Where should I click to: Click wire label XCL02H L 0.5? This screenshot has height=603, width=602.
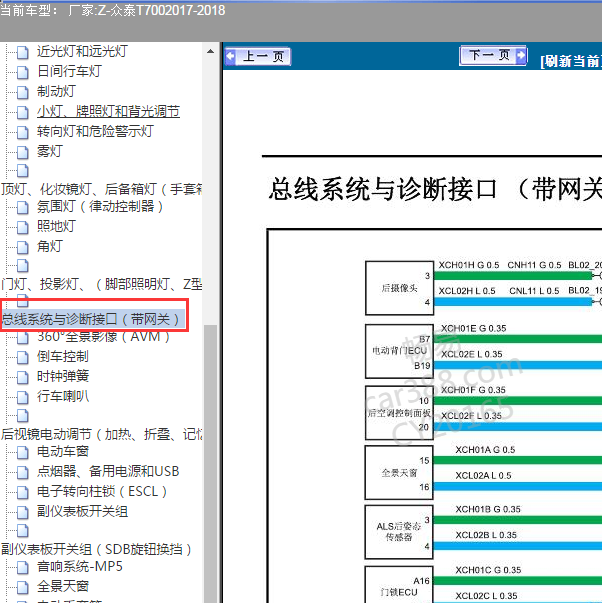467,291
